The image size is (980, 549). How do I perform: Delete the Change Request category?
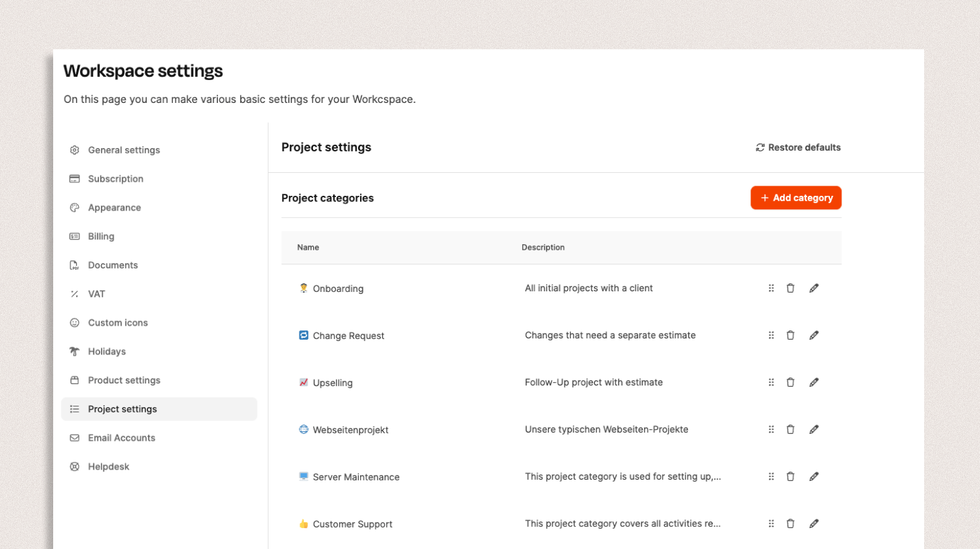[x=790, y=335]
